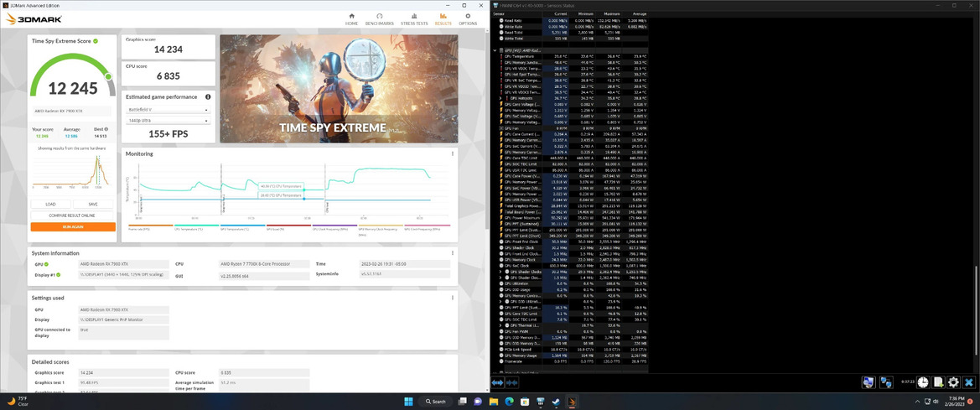Open the Battlefield V game dropdown
This screenshot has height=410, width=980.
click(168, 110)
